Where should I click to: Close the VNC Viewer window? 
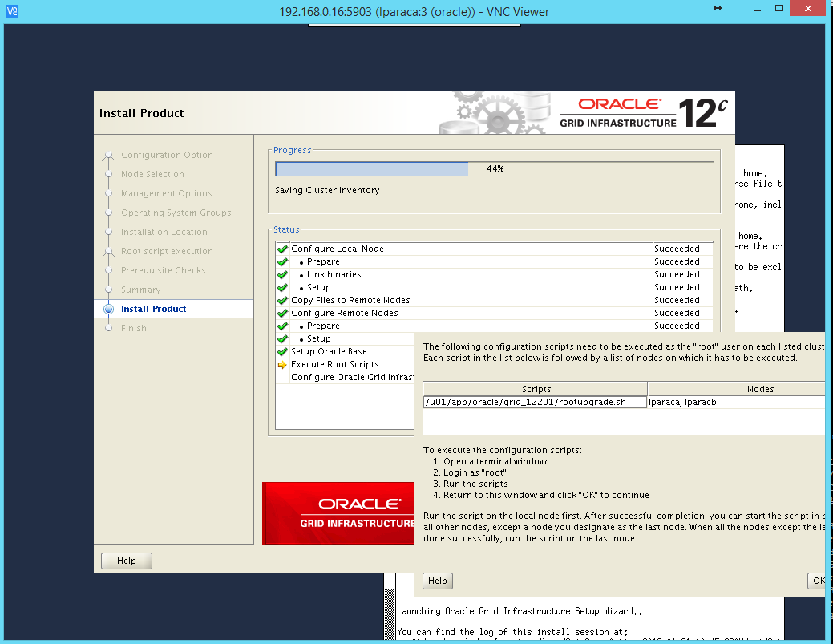[808, 9]
